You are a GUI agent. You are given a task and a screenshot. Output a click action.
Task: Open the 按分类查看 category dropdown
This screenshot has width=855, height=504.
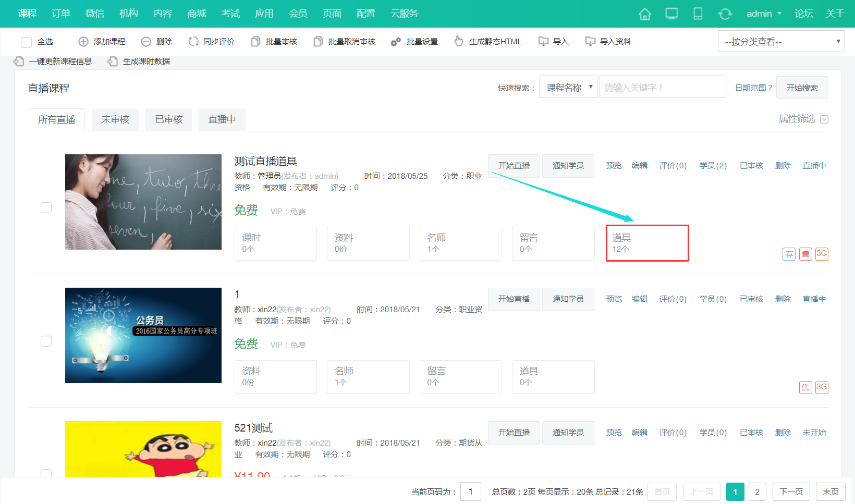pos(780,41)
